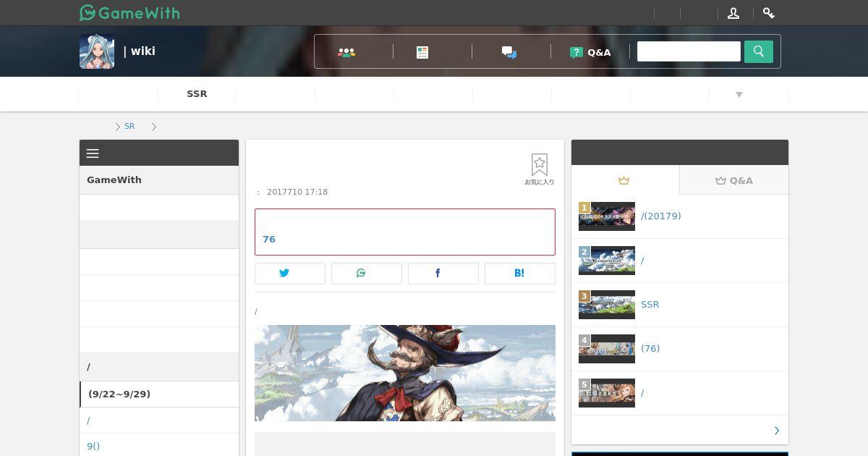
Task: Click the green search magnifier button
Action: click(x=759, y=51)
